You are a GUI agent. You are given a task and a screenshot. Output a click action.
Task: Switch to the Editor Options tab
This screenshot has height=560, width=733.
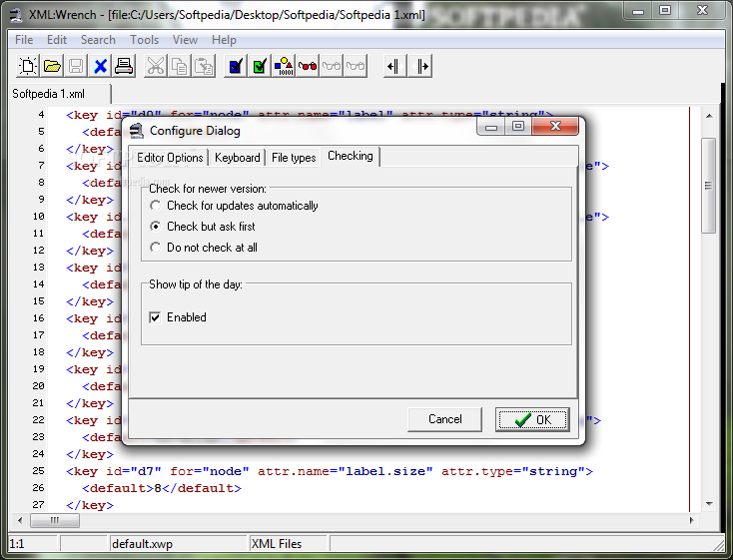pos(170,158)
